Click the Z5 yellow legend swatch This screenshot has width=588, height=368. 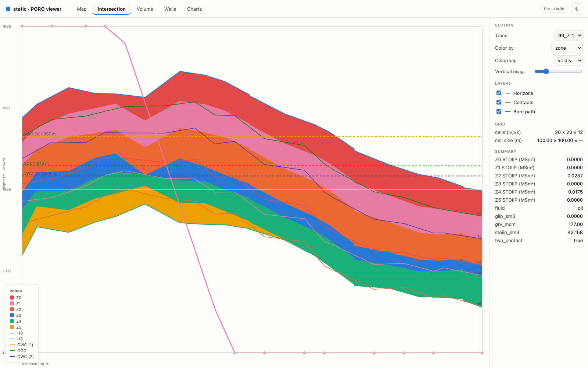click(12, 327)
